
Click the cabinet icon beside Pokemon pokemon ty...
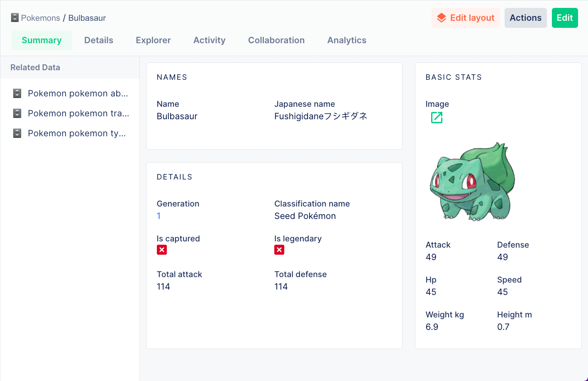[x=17, y=133]
